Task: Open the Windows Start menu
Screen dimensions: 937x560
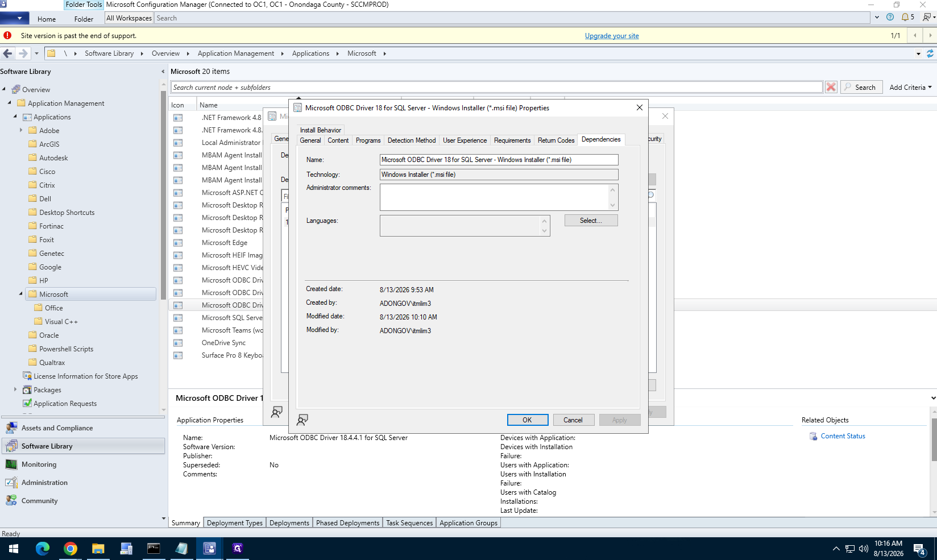Action: (x=14, y=549)
